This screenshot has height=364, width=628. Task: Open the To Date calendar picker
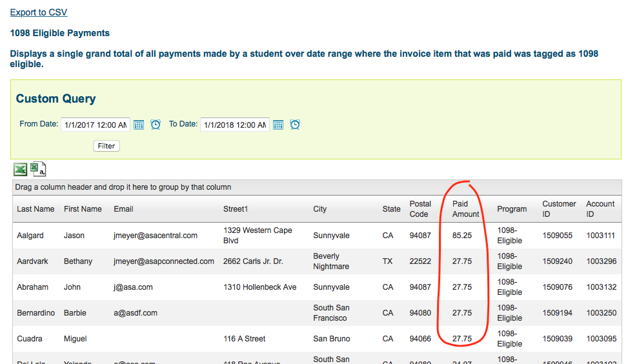point(278,125)
